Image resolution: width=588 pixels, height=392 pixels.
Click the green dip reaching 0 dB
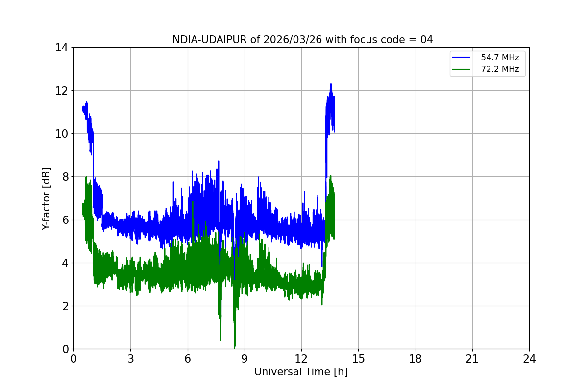pos(235,346)
